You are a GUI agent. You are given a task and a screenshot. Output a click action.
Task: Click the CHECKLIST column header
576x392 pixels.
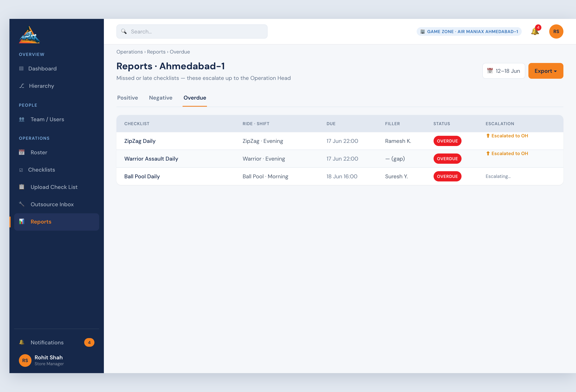click(x=137, y=123)
